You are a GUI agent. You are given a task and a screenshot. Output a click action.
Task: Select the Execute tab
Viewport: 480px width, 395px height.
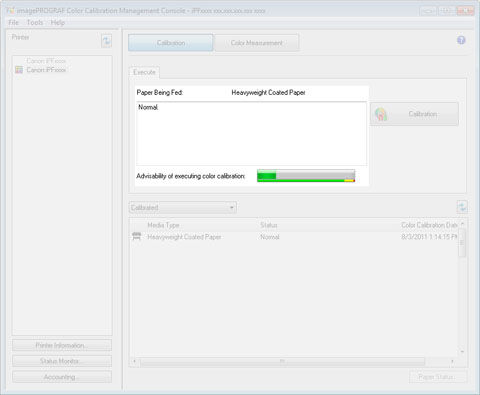pyautogui.click(x=144, y=72)
